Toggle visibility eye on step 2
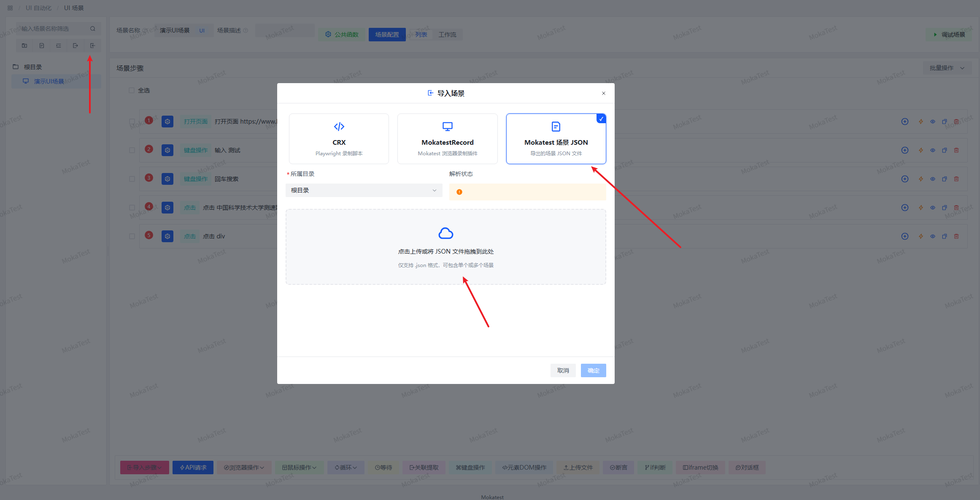This screenshot has width=980, height=500. 933,150
